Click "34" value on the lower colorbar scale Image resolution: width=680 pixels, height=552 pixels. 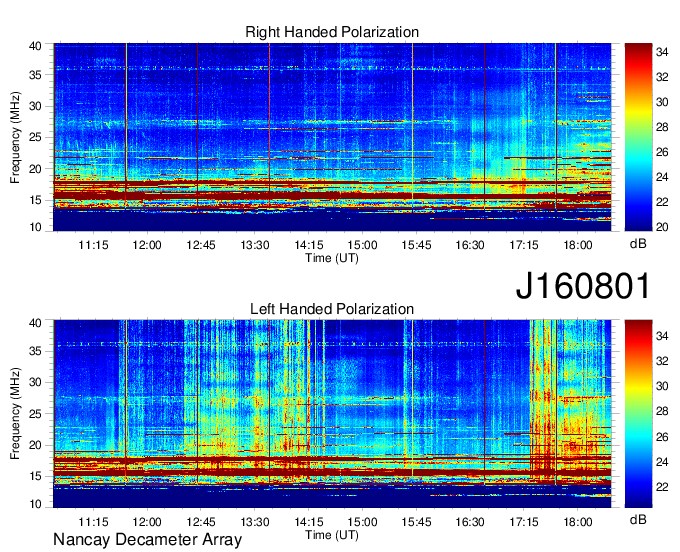(662, 336)
